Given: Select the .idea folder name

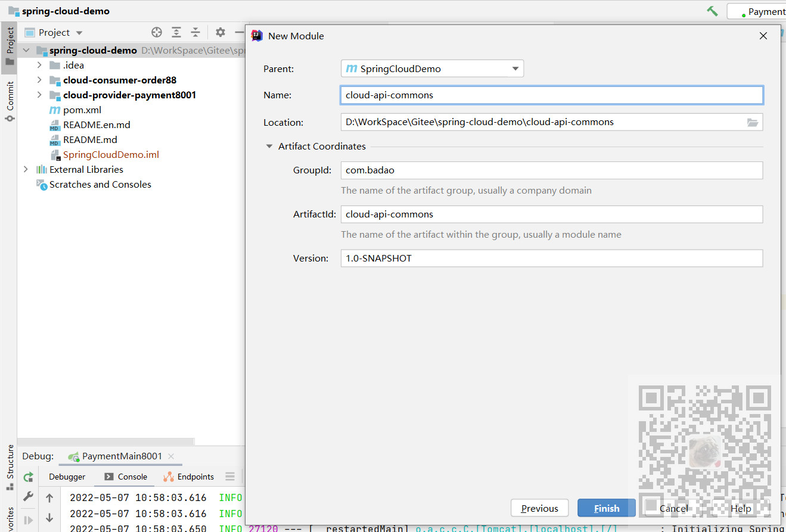Looking at the screenshot, I should pyautogui.click(x=73, y=66).
